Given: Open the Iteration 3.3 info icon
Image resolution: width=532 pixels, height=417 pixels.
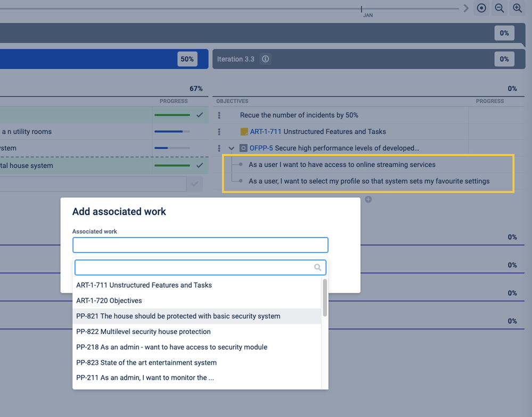Looking at the screenshot, I should click(x=265, y=59).
